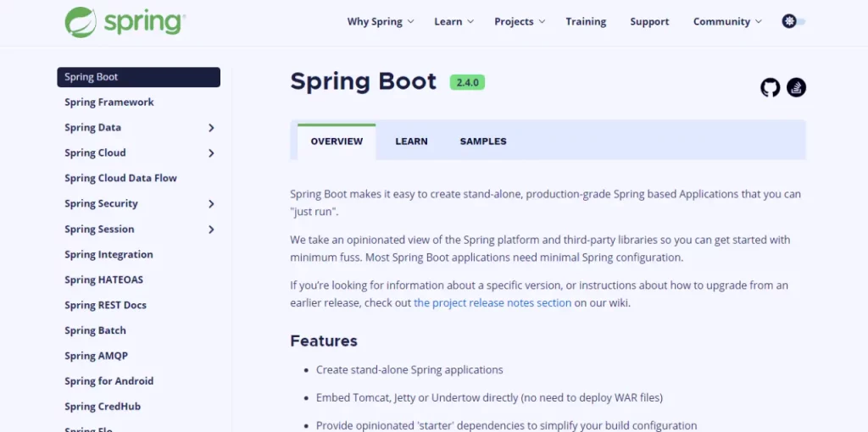The image size is (868, 432).
Task: Open Spring Cloud project link
Action: pos(95,153)
